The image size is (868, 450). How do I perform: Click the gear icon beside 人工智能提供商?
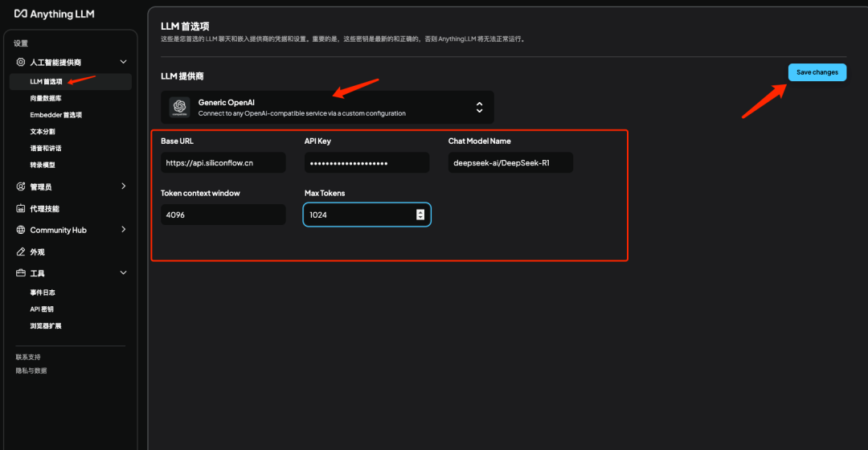20,62
